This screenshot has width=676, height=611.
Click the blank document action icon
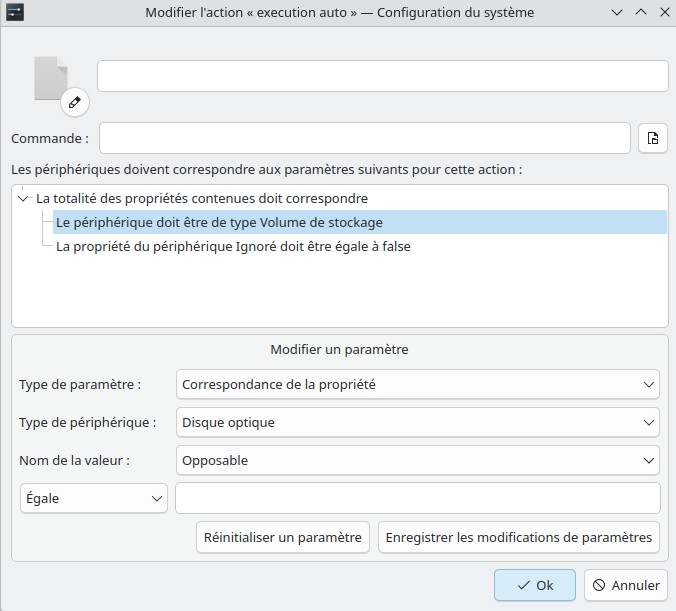(51, 78)
